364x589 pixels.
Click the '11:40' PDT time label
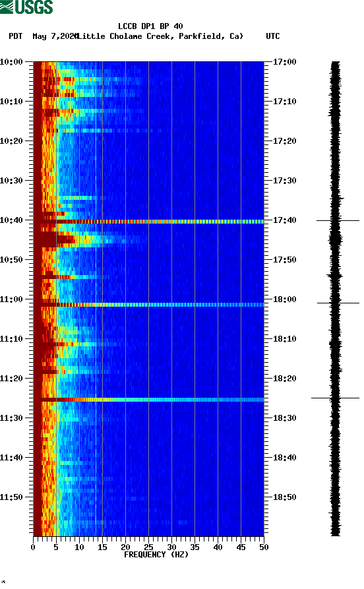coord(11,458)
